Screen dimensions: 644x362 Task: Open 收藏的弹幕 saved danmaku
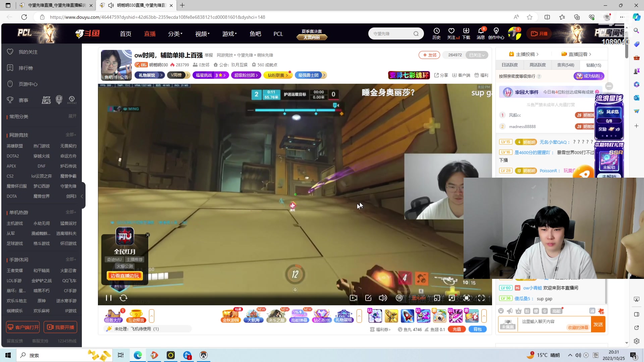tap(578, 327)
